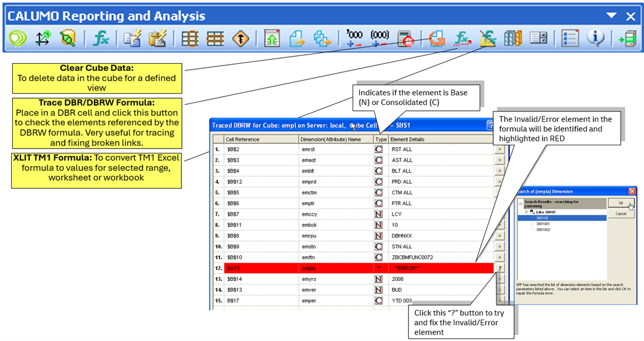This screenshot has width=644, height=341.
Task: Click the Trace DBR/DBRW Formula icon
Action: (462, 38)
